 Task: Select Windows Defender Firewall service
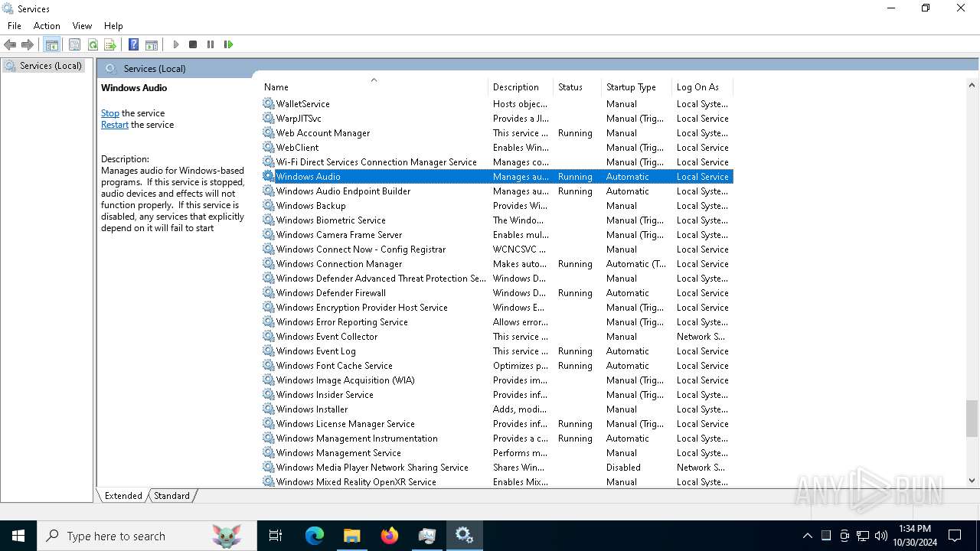point(497,293)
